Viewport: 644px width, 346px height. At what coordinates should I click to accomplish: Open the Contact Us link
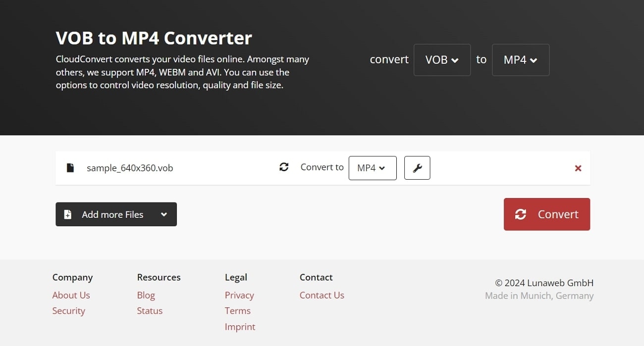click(x=322, y=295)
